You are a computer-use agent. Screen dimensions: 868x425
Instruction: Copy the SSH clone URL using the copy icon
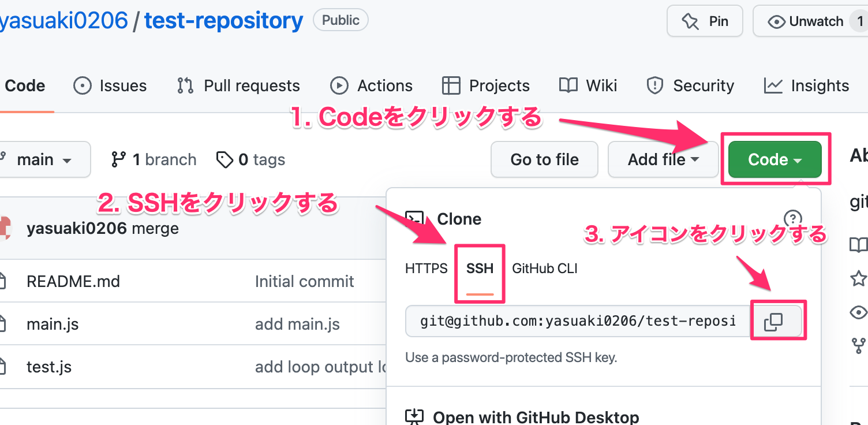click(777, 321)
